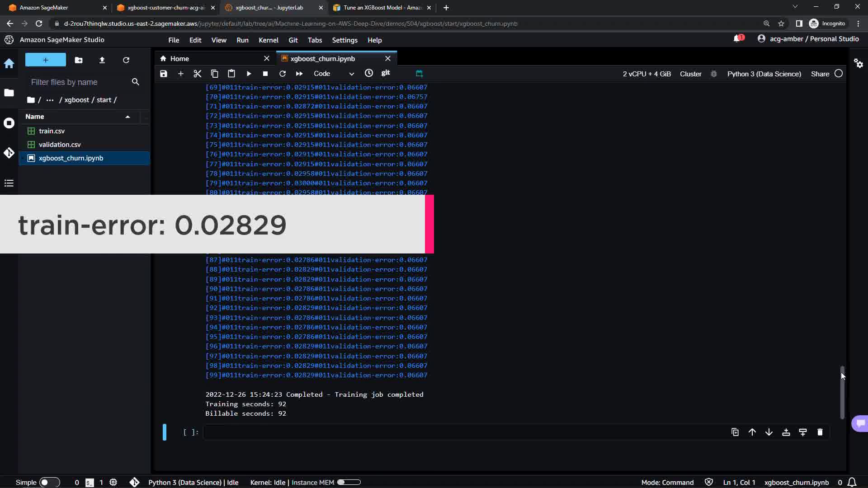Toggle the Instance MEM switch
The width and height of the screenshot is (868, 488).
[x=349, y=482]
